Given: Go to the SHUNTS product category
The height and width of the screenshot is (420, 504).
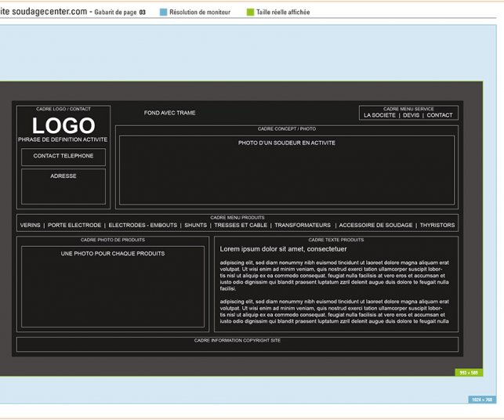Looking at the screenshot, I should click(x=195, y=225).
